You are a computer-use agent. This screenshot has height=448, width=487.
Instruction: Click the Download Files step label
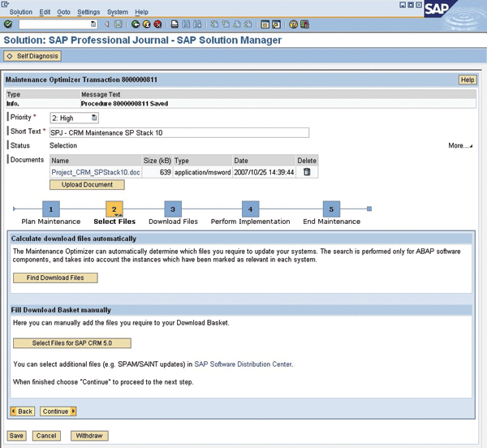pos(174,222)
